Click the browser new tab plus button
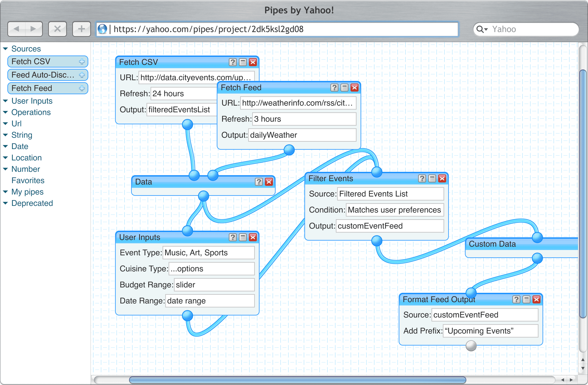The image size is (588, 385). [82, 29]
